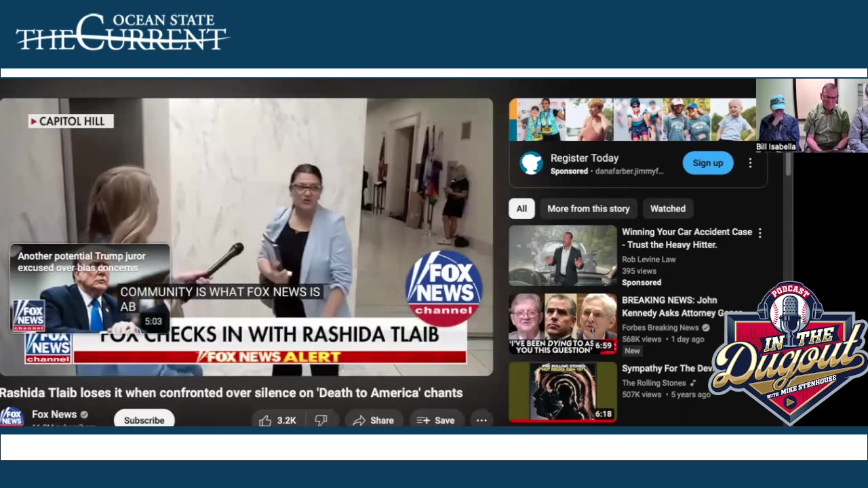The image size is (868, 488).
Task: Click the sponsored ad banner image
Action: (x=633, y=119)
